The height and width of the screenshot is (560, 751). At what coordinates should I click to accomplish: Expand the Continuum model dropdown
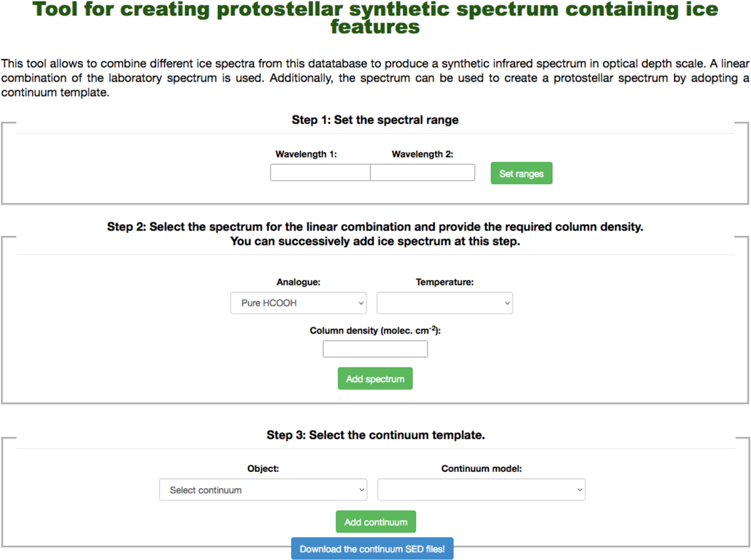click(x=481, y=490)
